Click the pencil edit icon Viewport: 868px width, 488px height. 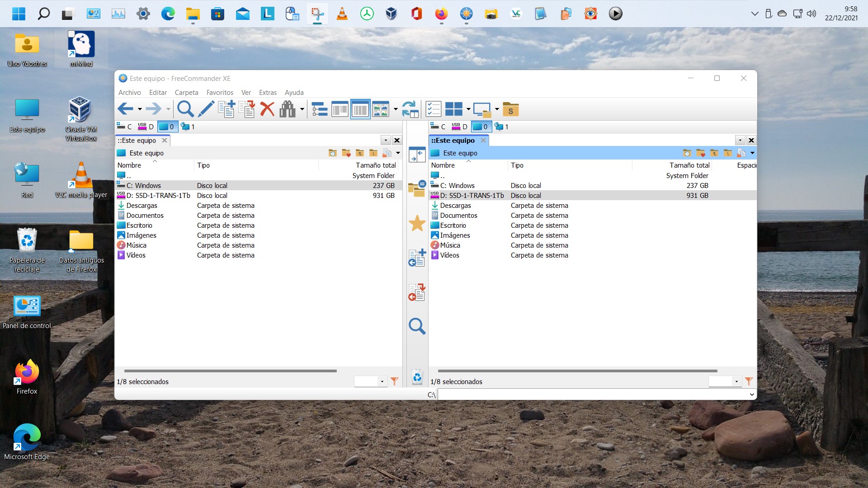[206, 109]
